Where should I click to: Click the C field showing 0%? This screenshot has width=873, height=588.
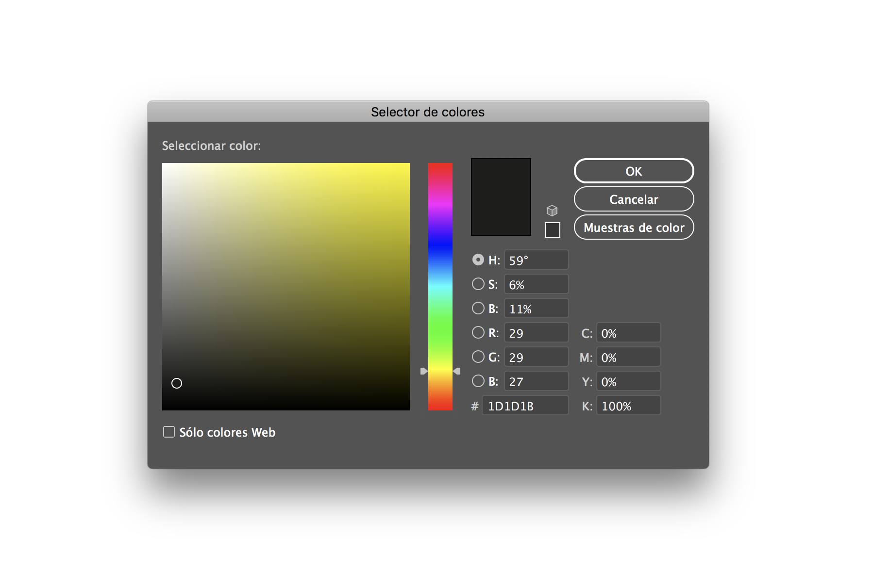click(628, 332)
